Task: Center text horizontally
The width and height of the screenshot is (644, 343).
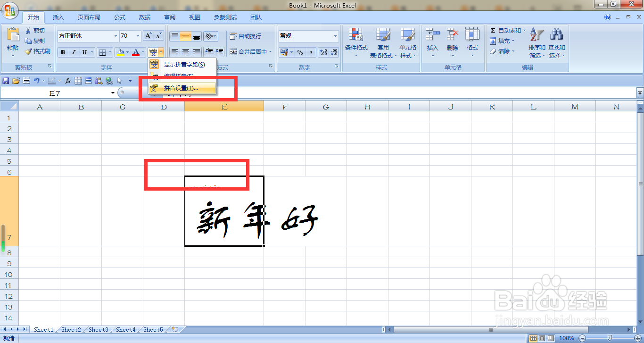Action: click(x=186, y=52)
